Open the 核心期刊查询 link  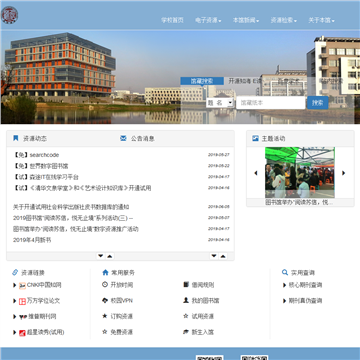pos(305,285)
